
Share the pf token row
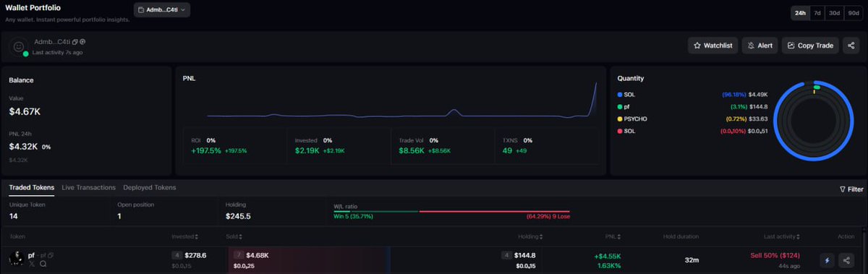(x=847, y=260)
